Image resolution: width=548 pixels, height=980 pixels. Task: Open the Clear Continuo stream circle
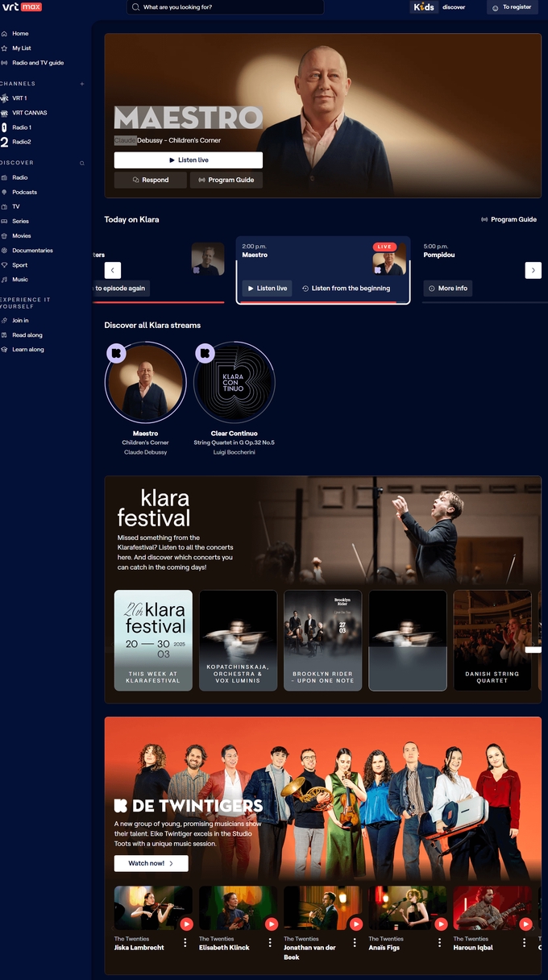(234, 383)
